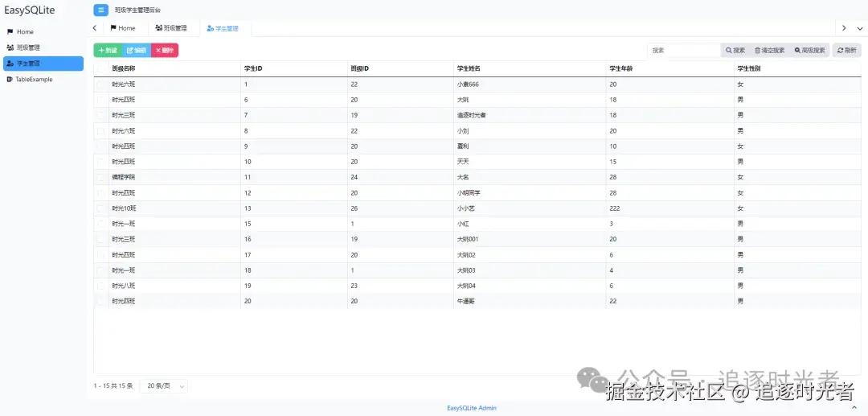Switch to the 班级管理 tab
This screenshot has height=416, width=868.
[x=171, y=28]
